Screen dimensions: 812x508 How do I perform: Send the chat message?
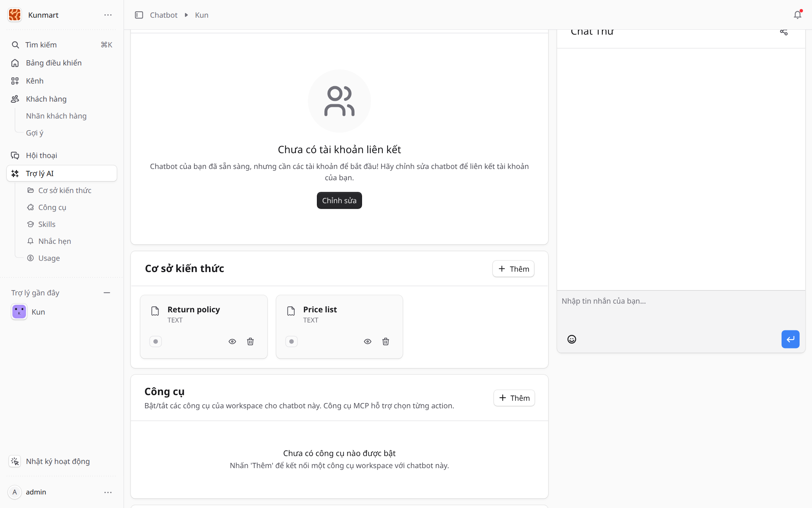(790, 339)
